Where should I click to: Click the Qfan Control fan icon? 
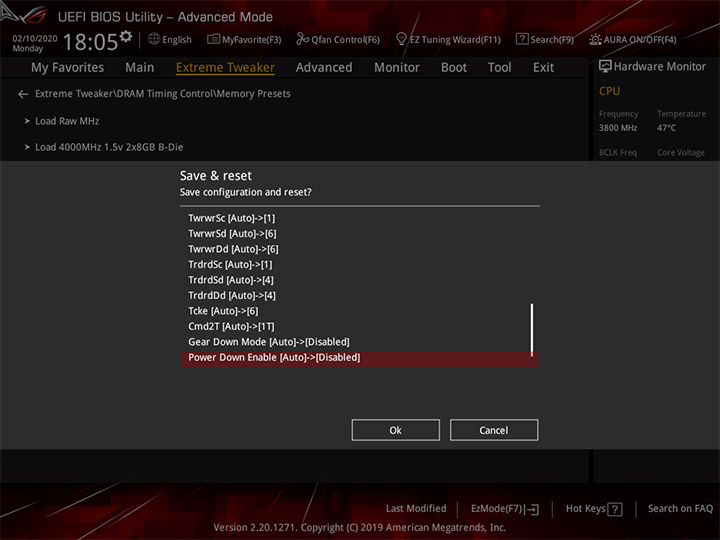[x=303, y=39]
